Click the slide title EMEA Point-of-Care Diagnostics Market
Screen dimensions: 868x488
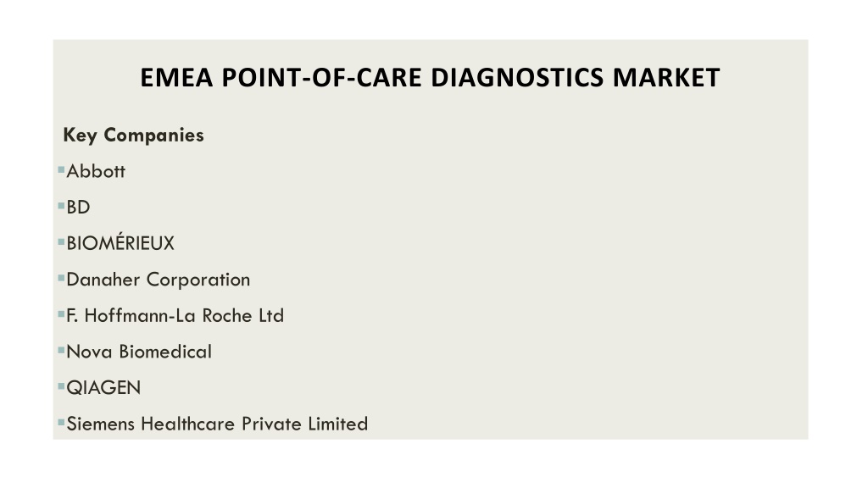[430, 77]
